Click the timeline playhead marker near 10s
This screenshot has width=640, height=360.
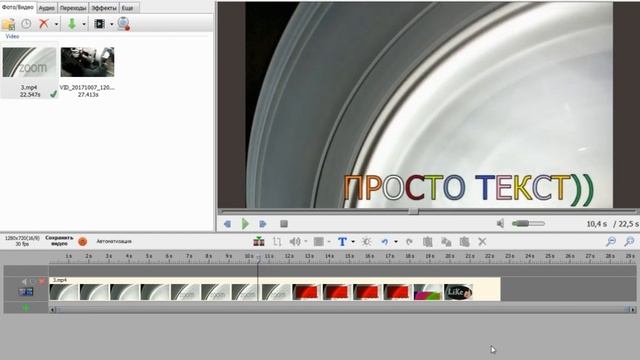click(258, 258)
